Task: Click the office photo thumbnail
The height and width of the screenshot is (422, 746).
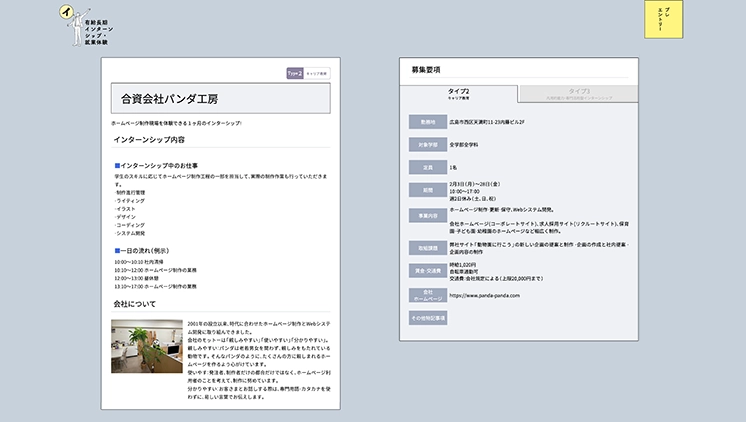Action: point(146,346)
